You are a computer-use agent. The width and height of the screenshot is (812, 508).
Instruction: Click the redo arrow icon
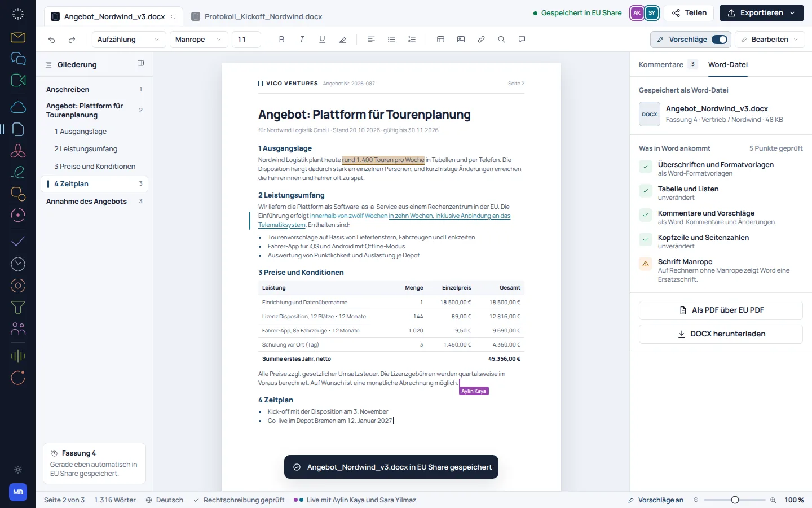(72, 40)
